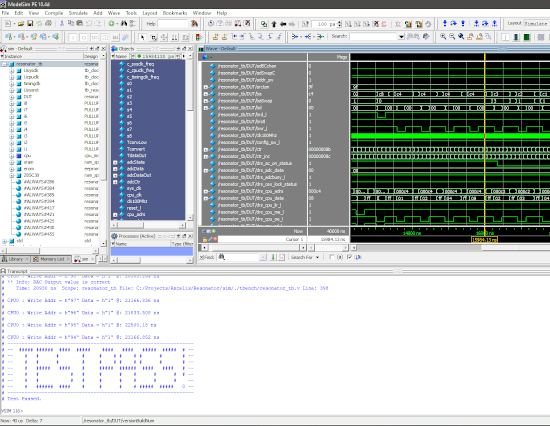
Task: Expand the adcState object node
Action: coord(115,162)
